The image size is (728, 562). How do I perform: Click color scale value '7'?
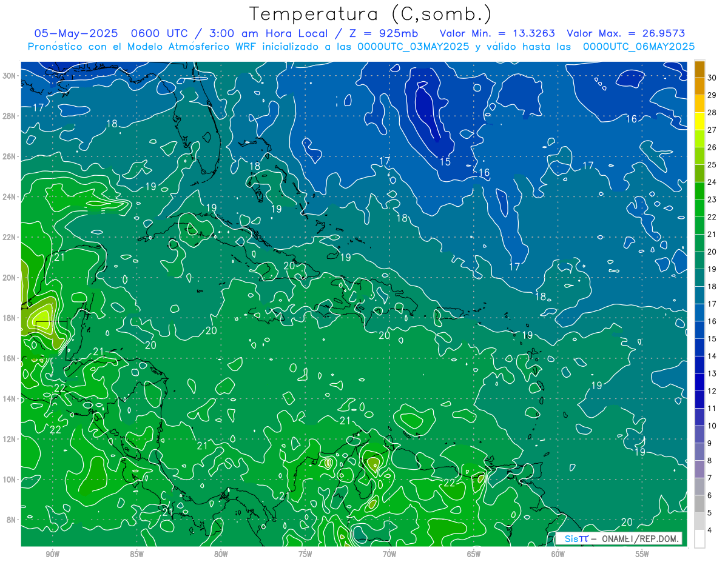coord(710,478)
